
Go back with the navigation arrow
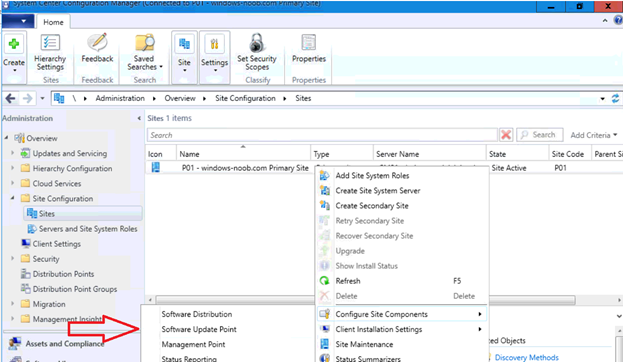tap(10, 99)
